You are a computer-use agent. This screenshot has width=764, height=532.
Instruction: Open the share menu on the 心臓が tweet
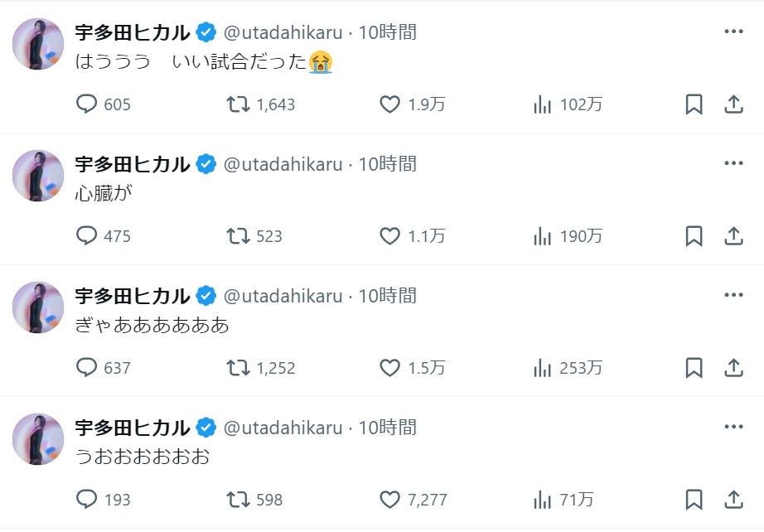click(x=732, y=237)
